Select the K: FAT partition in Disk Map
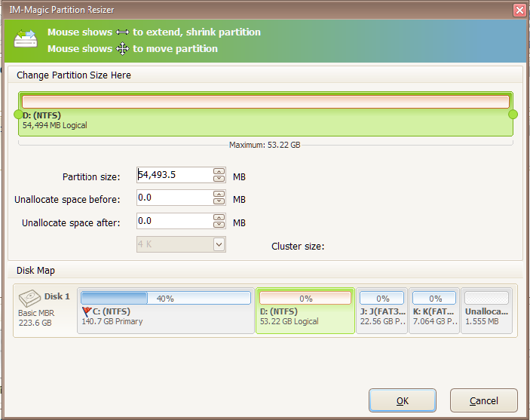The width and height of the screenshot is (530, 420). tap(434, 311)
